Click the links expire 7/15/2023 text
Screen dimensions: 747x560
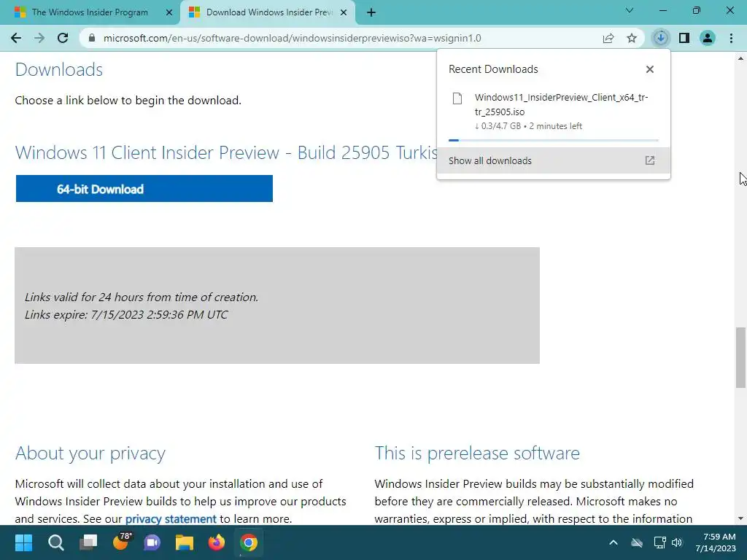[x=126, y=315]
